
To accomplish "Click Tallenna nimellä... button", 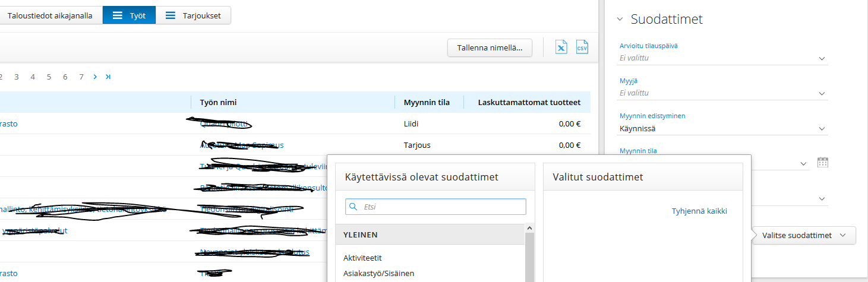I will point(490,47).
